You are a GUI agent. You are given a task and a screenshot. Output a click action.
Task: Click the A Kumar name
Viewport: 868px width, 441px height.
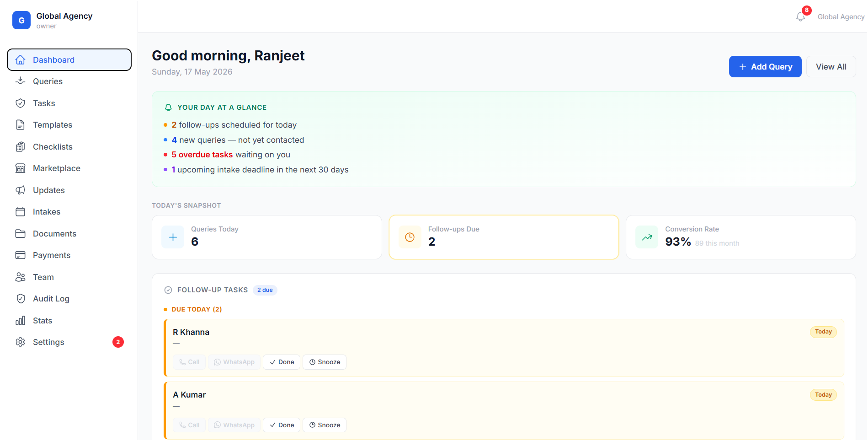189,395
